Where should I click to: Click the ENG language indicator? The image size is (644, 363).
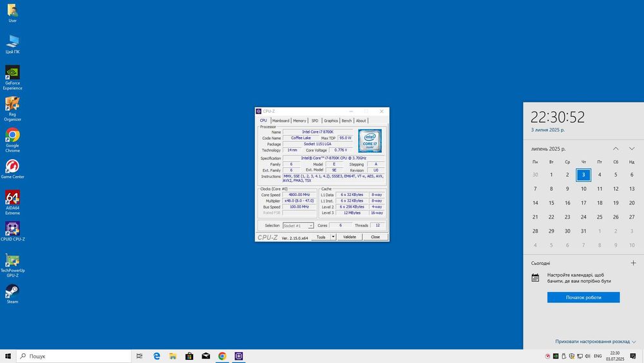tap(598, 356)
